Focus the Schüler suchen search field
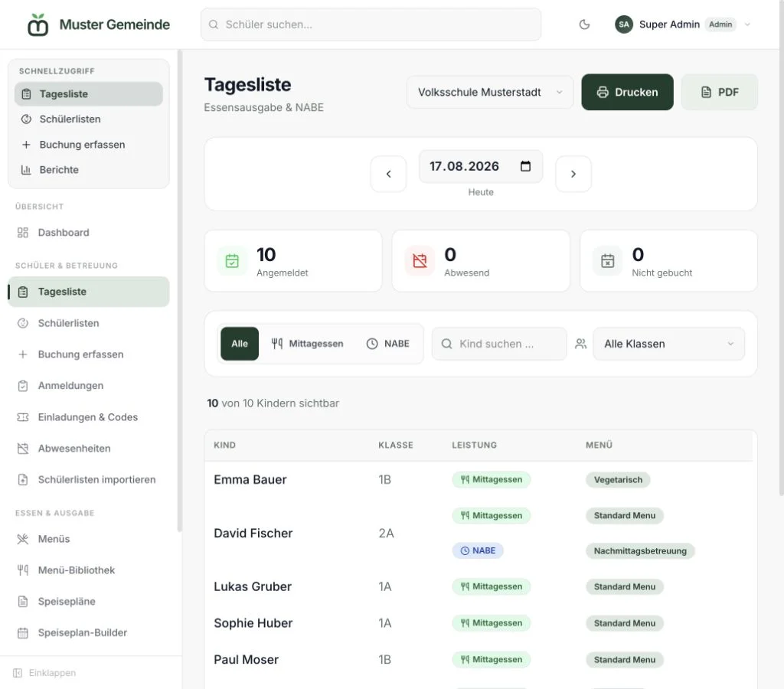This screenshot has width=784, height=689. [x=371, y=24]
